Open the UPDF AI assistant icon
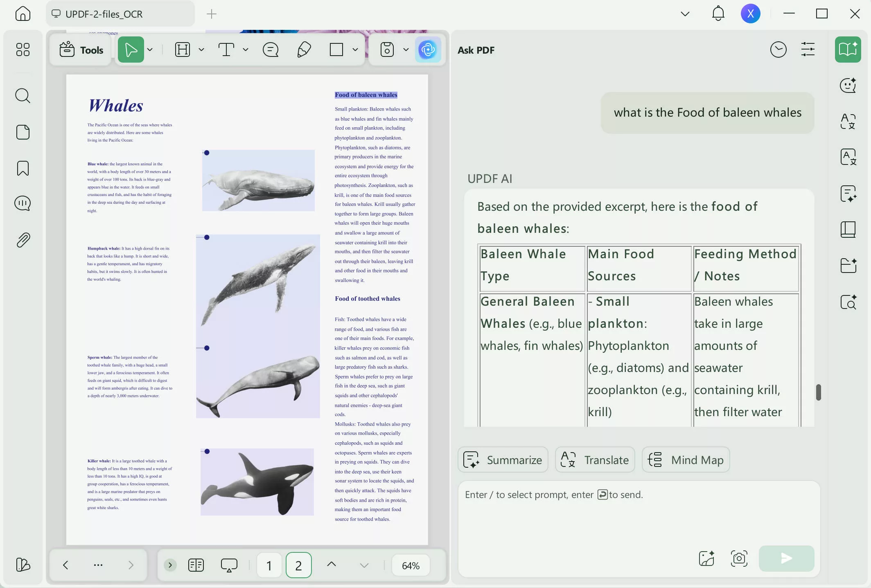Image resolution: width=871 pixels, height=588 pixels. click(428, 50)
